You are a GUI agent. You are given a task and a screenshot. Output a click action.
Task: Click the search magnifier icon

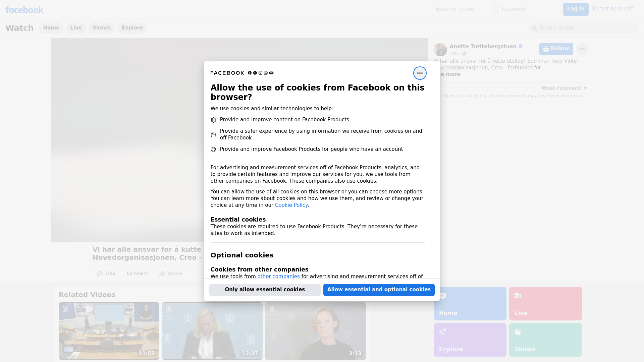535,28
